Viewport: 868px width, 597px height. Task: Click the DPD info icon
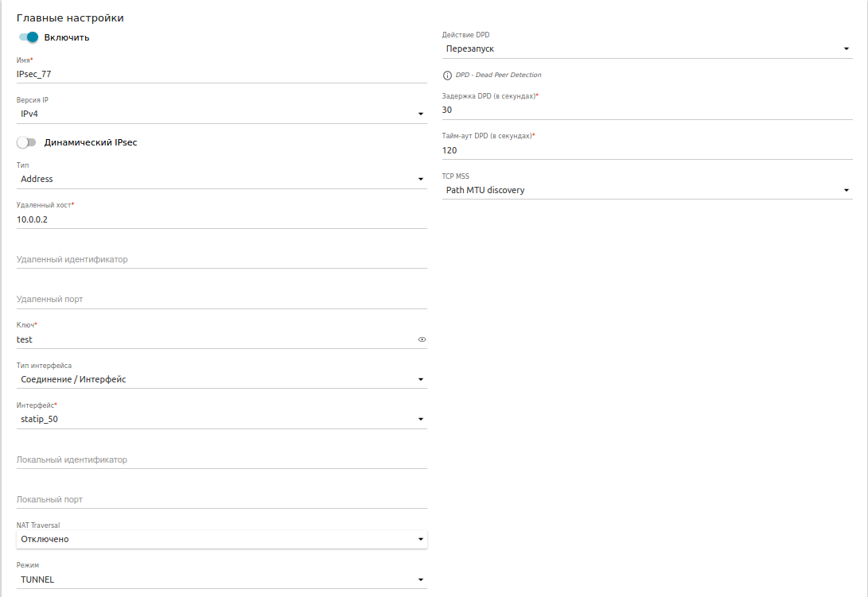447,75
